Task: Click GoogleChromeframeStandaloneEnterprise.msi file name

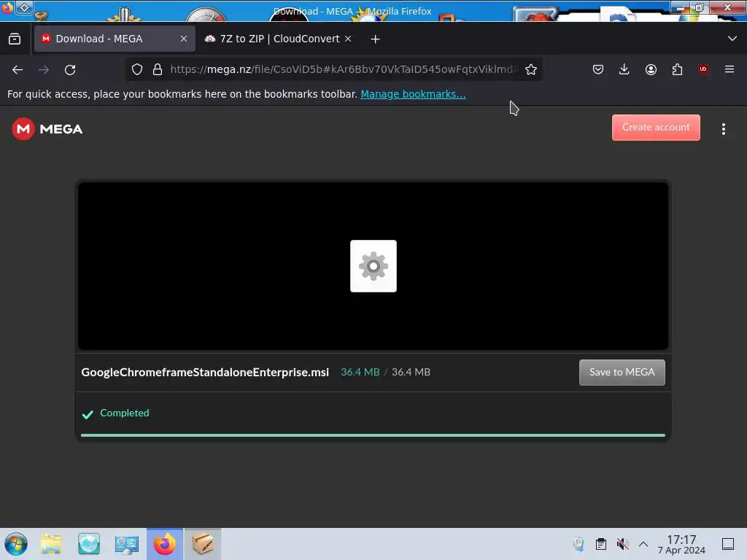Action: click(205, 373)
